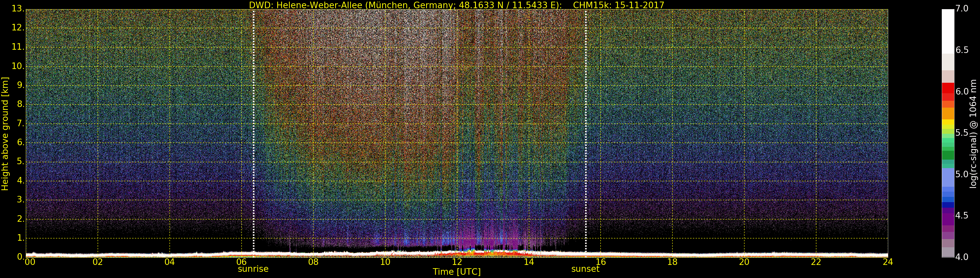The image size is (980, 278).
Task: Click time axis tick label 04
Action: [170, 262]
